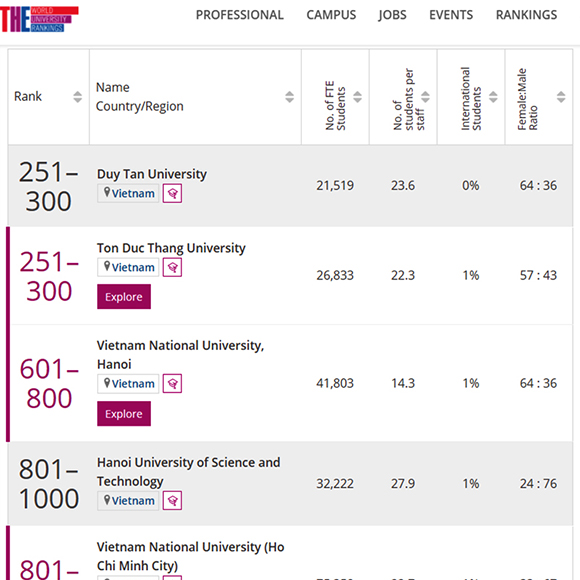Click graduation cap icon for Vietnam National University, Hanoi

(x=172, y=384)
